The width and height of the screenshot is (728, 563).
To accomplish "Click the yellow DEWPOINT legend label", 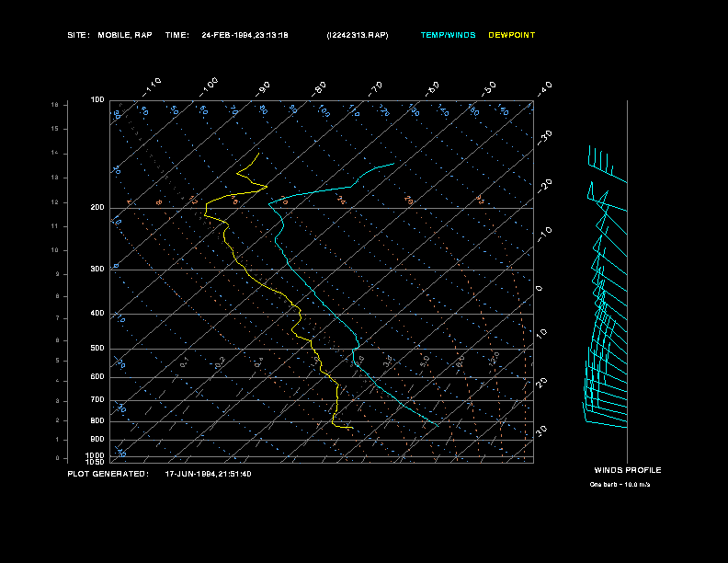I will coord(512,35).
